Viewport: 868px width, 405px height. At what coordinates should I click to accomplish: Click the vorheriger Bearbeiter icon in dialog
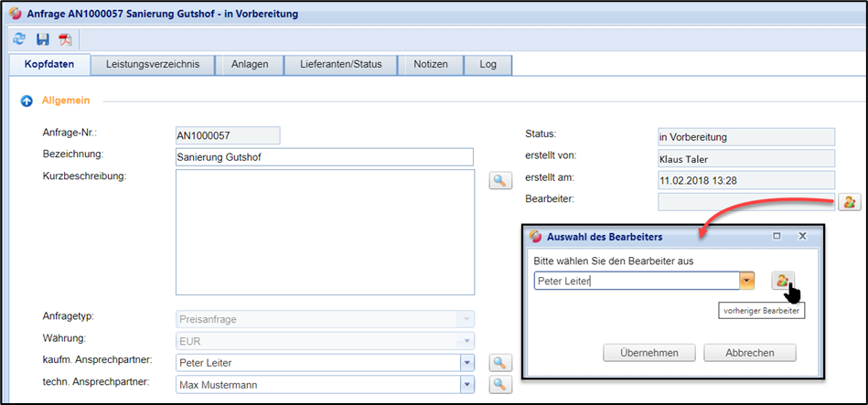(x=783, y=281)
